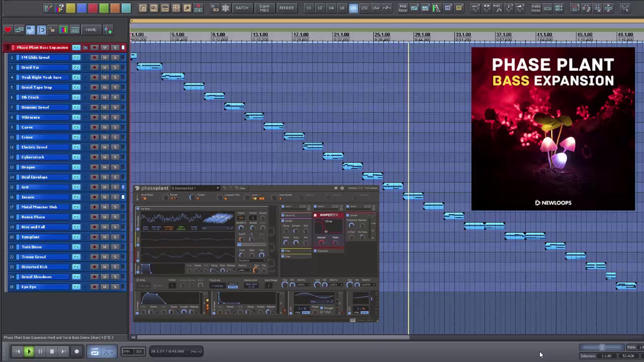Click the red heart icon above the track list
Image resolution: width=644 pixels, height=362 pixels.
click(x=8, y=30)
